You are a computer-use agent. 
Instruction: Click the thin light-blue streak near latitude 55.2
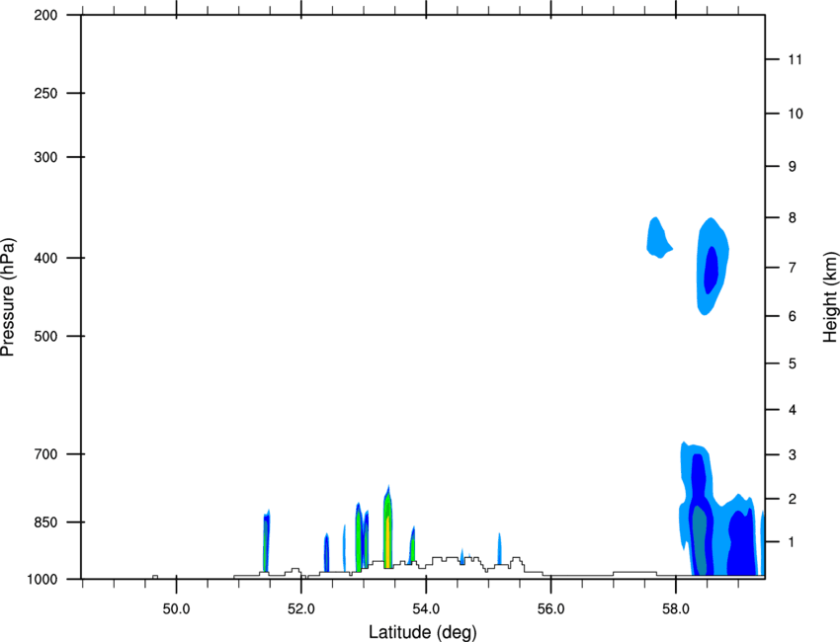coord(499,548)
